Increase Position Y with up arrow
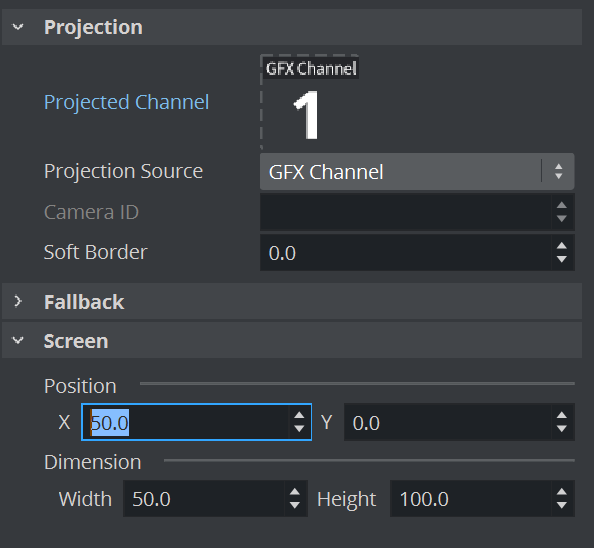The height and width of the screenshot is (548, 594). pyautogui.click(x=562, y=415)
